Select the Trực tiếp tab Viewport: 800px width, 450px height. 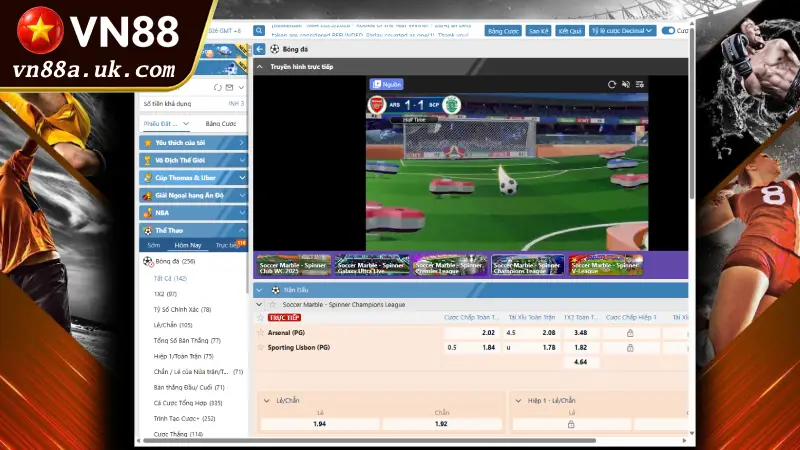click(x=227, y=245)
